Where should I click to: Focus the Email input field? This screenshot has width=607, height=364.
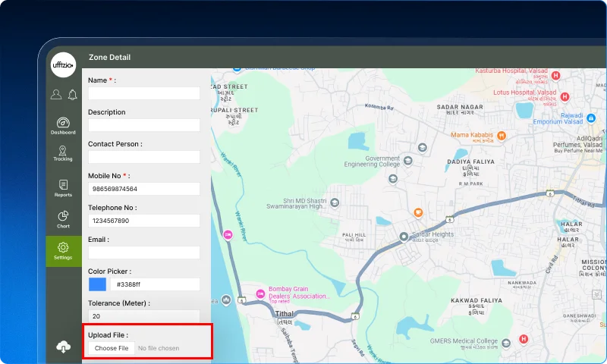point(144,253)
